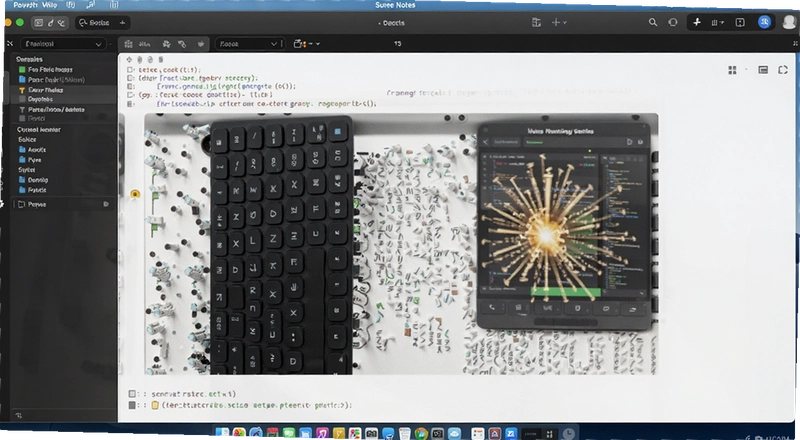This screenshot has height=440, width=800.
Task: Open the style dropdown in the editor toolbar
Action: coord(249,44)
